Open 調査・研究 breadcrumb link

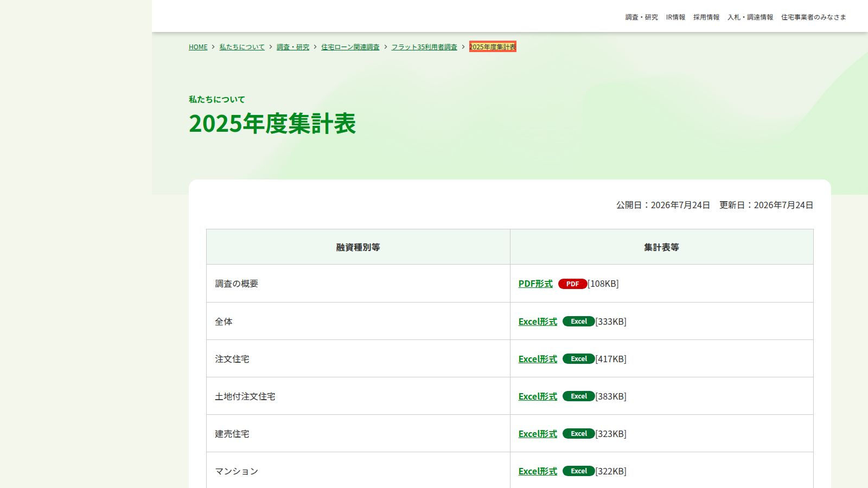point(293,47)
